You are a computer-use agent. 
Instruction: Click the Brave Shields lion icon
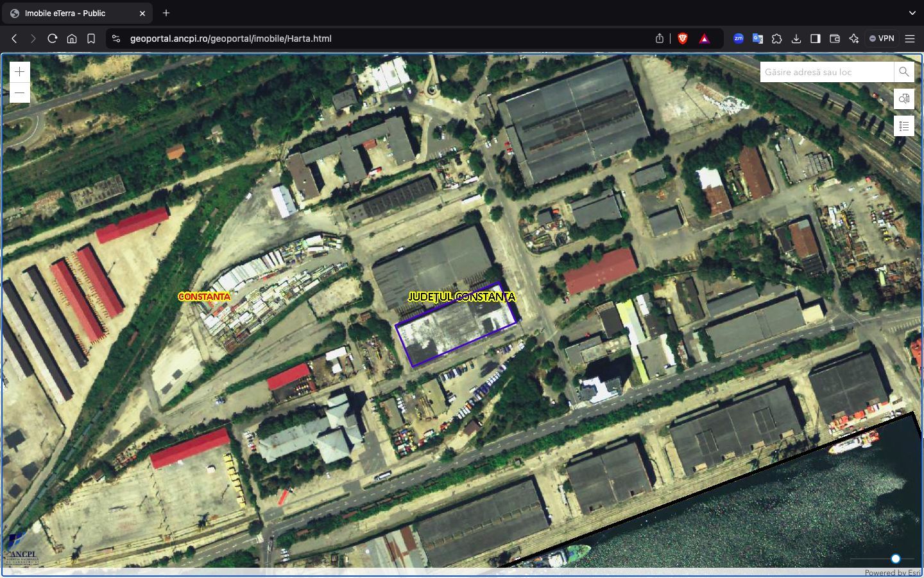682,39
